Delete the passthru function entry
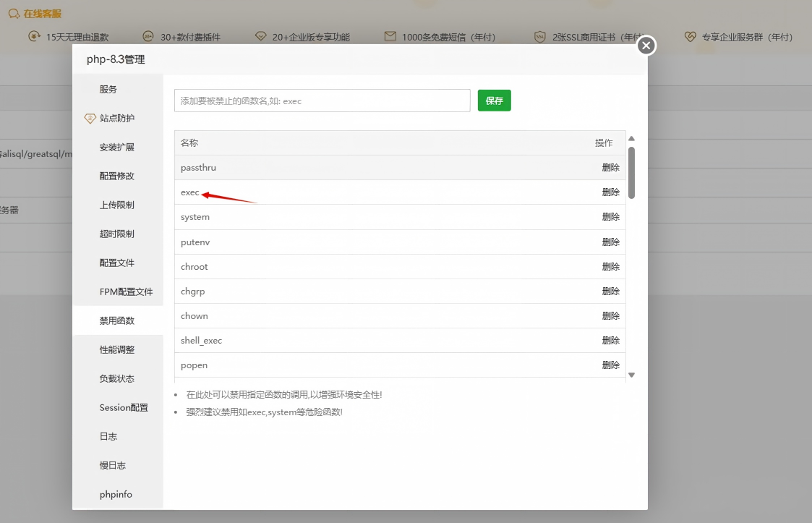This screenshot has height=523, width=812. 610,167
